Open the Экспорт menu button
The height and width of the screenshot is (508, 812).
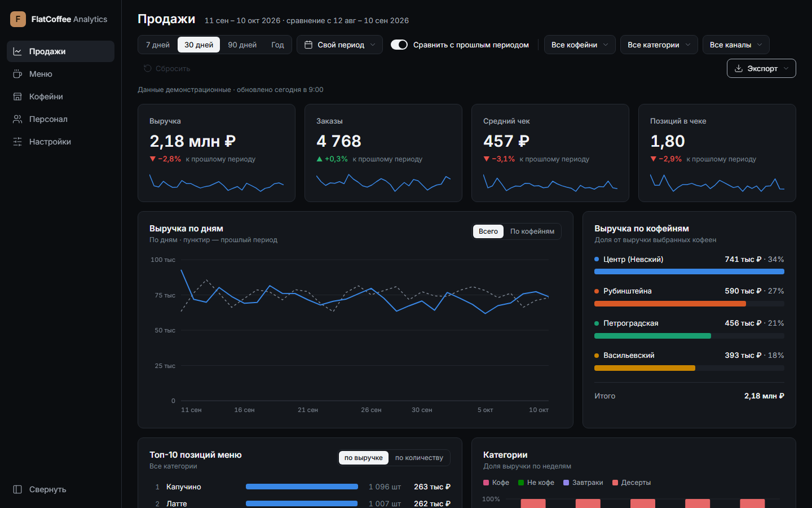(761, 68)
